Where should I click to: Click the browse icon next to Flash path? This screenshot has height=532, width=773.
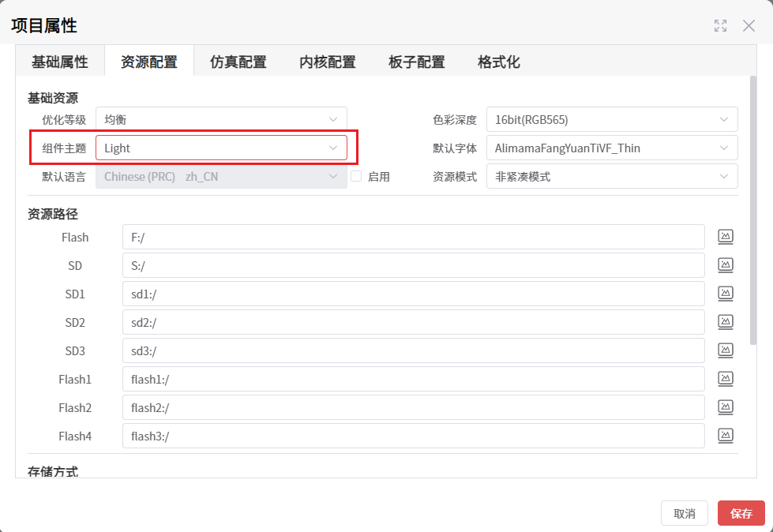pos(725,236)
